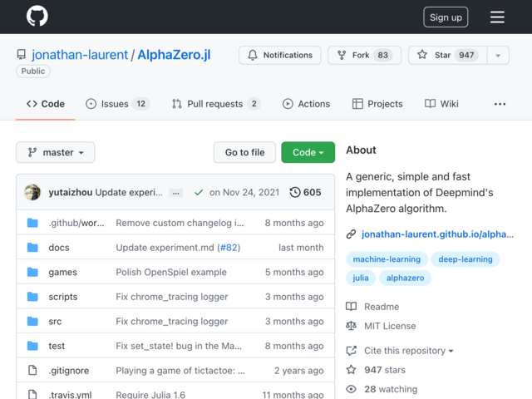Open the 'Update experi...' commit message
532x399 pixels.
[x=129, y=192]
